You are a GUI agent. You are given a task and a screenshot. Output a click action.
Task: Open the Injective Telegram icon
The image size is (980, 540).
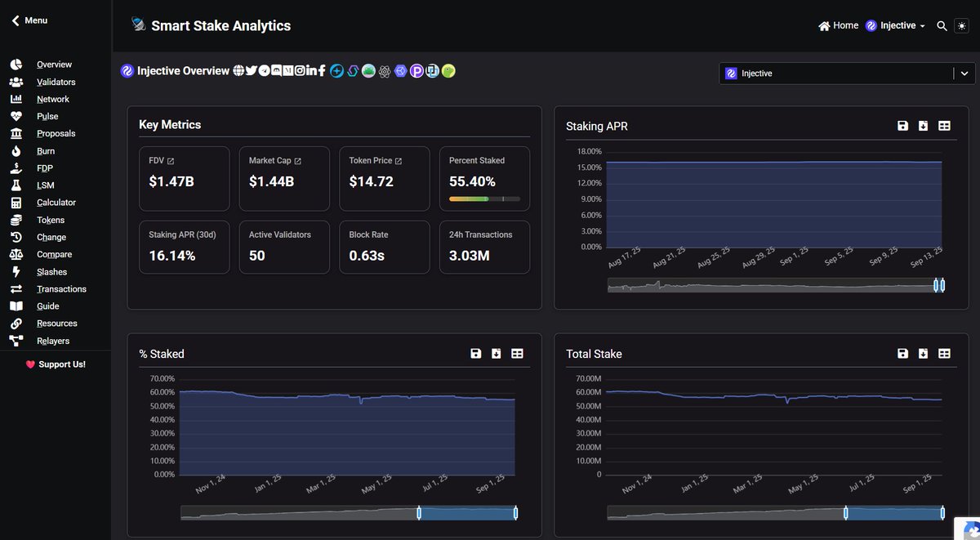264,71
